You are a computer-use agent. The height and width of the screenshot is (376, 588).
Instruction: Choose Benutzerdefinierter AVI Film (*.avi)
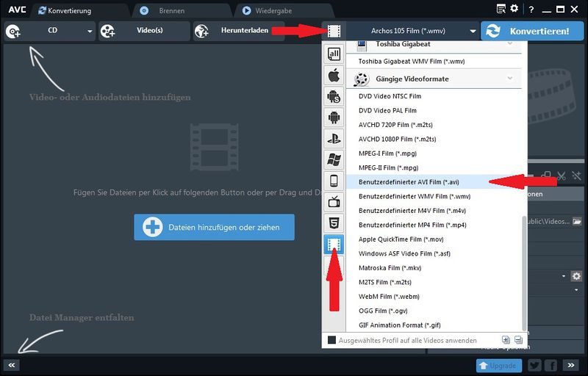[x=408, y=181]
